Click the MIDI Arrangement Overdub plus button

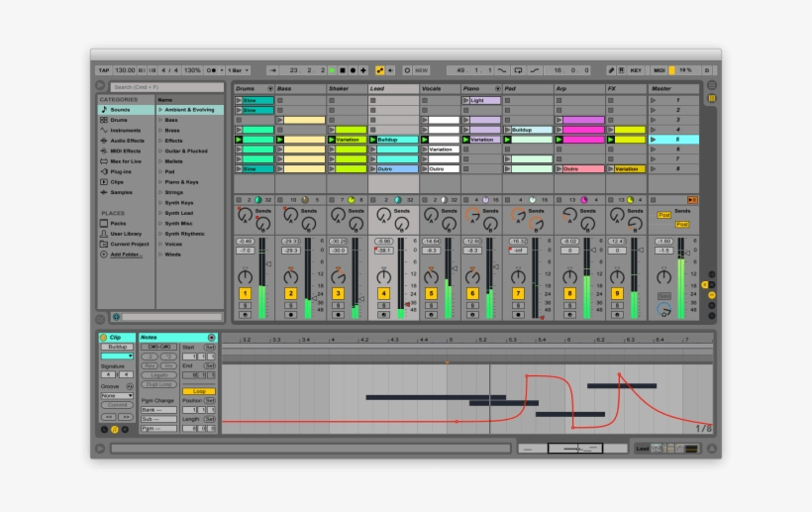click(363, 70)
